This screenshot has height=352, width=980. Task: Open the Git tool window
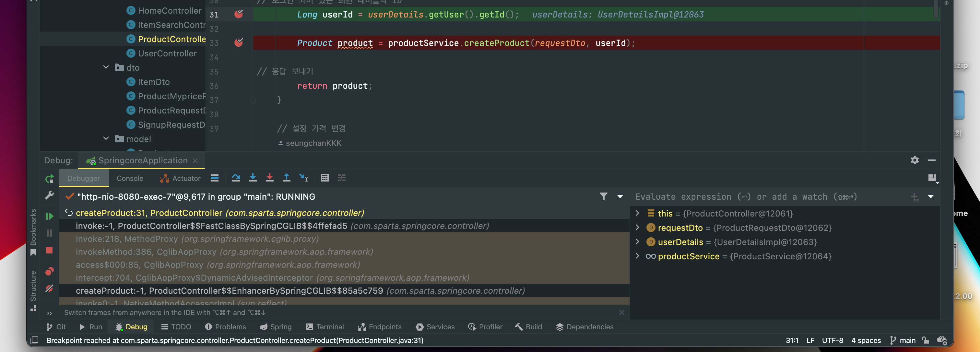pos(55,326)
